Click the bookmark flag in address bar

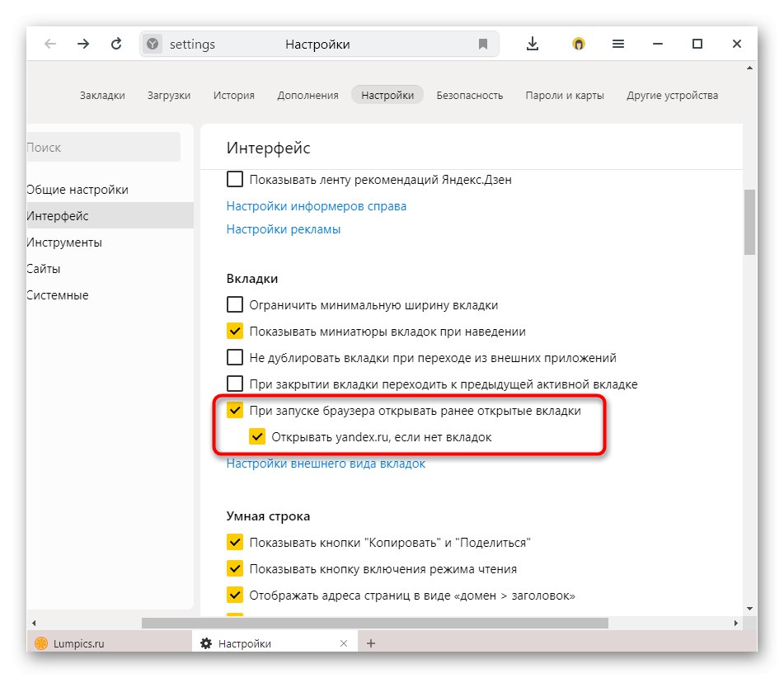484,44
